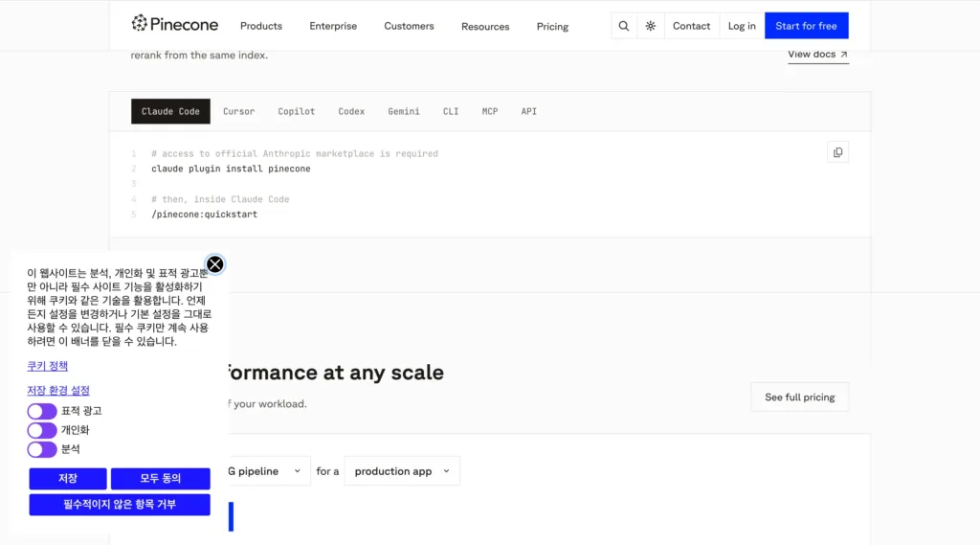Toggle the light/dark theme sun icon

tap(651, 26)
